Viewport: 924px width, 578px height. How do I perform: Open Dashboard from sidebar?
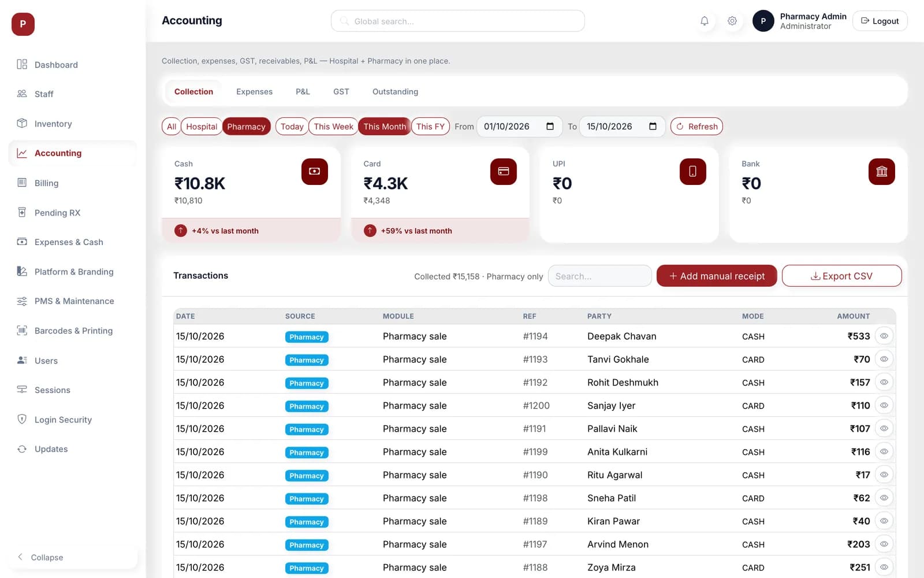click(x=73, y=65)
